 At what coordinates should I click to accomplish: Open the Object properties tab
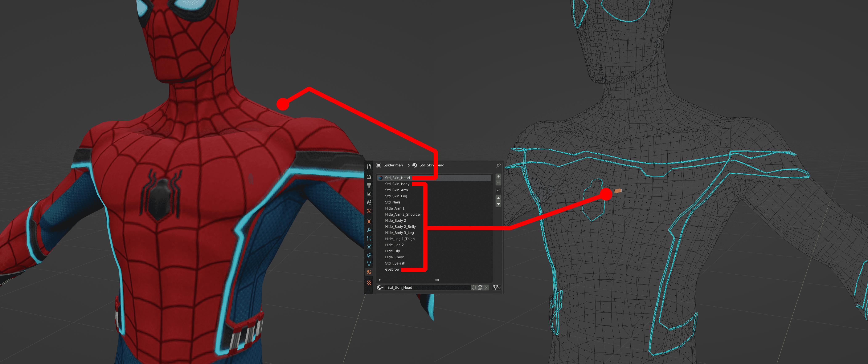tap(369, 221)
